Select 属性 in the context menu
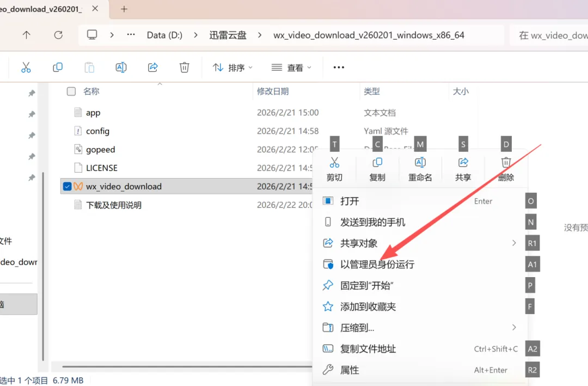This screenshot has width=588, height=386. [x=420, y=370]
